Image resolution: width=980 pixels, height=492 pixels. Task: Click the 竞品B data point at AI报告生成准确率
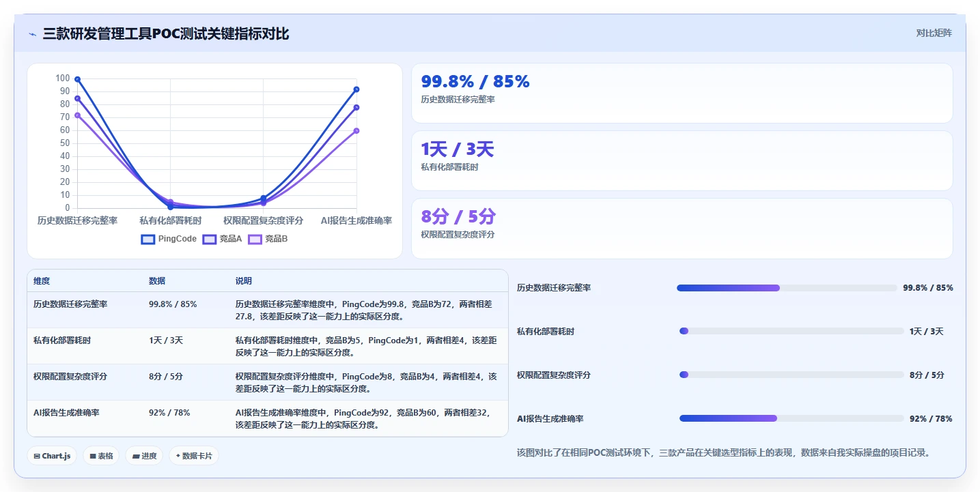pyautogui.click(x=356, y=130)
